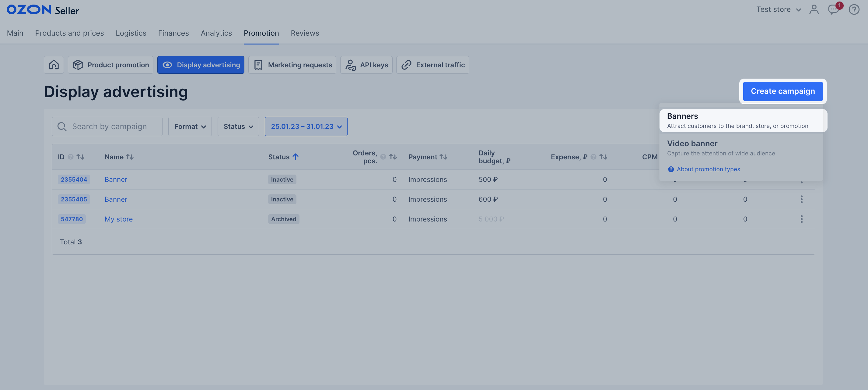This screenshot has width=868, height=390.
Task: Switch to the Analytics menu tab
Action: point(216,33)
